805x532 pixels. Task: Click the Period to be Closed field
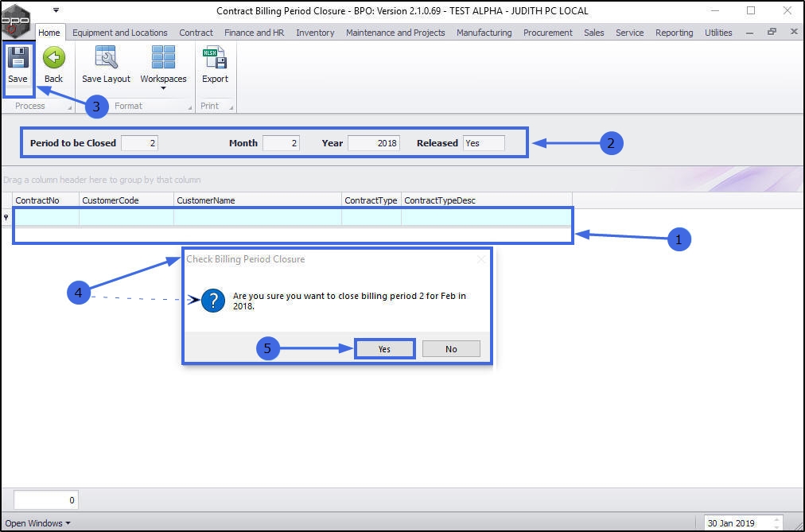[x=140, y=143]
